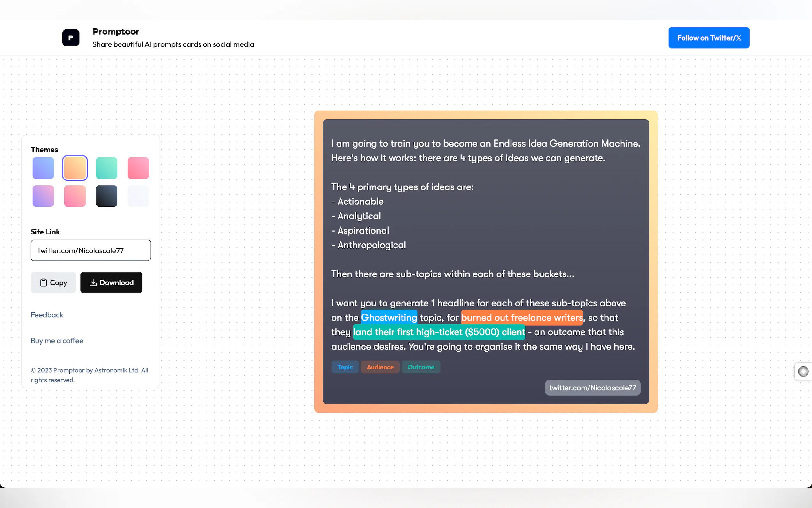Select the top-row pink gradient theme
This screenshot has width=812, height=508.
coord(138,168)
